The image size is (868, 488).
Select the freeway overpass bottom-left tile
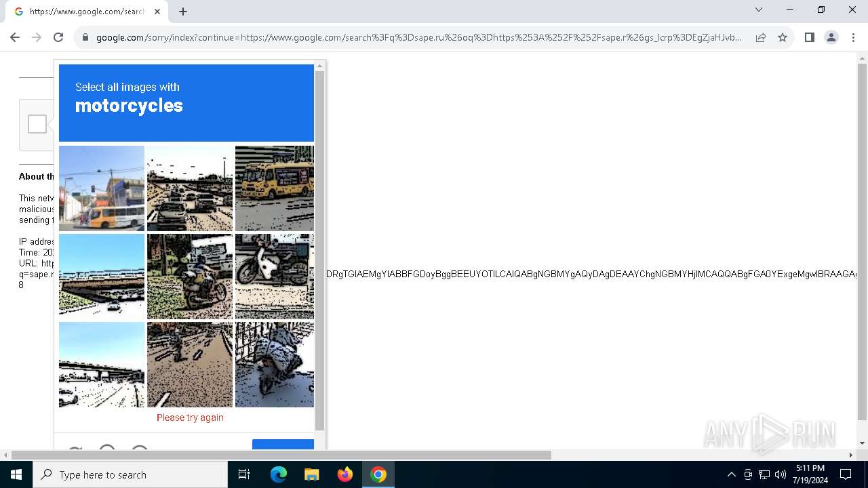(102, 365)
